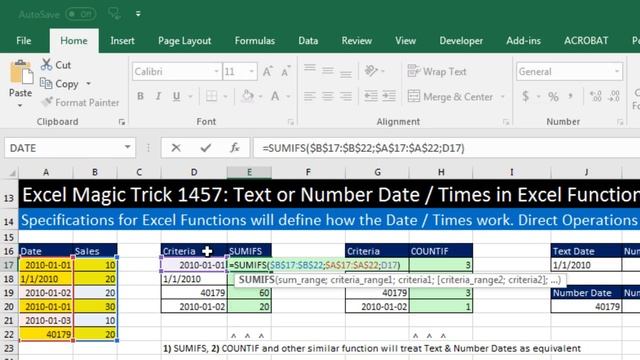Switch to the Formulas tab
640x360 pixels.
coord(255,41)
